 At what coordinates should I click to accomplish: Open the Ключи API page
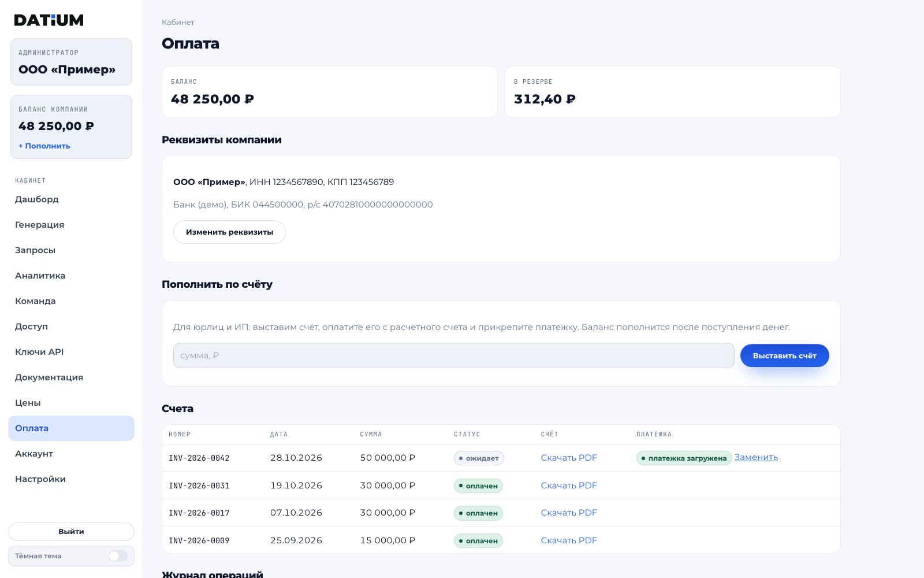click(x=71, y=352)
